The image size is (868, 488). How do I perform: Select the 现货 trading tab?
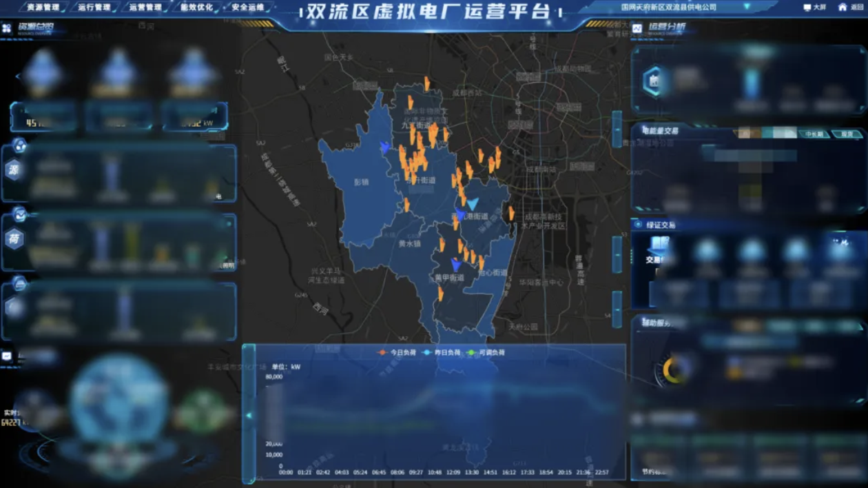[847, 134]
